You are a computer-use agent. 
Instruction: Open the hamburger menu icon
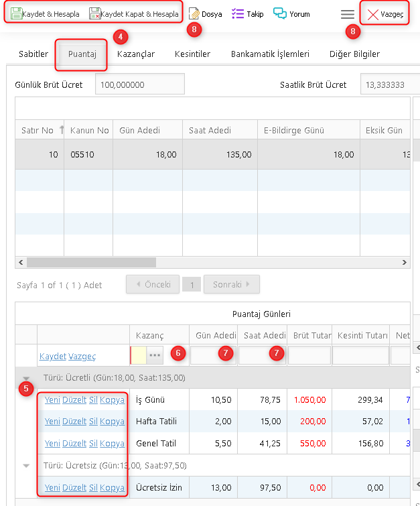click(x=347, y=14)
